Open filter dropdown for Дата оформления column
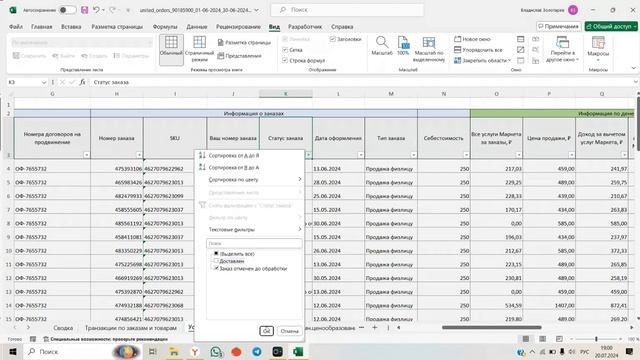 point(361,155)
